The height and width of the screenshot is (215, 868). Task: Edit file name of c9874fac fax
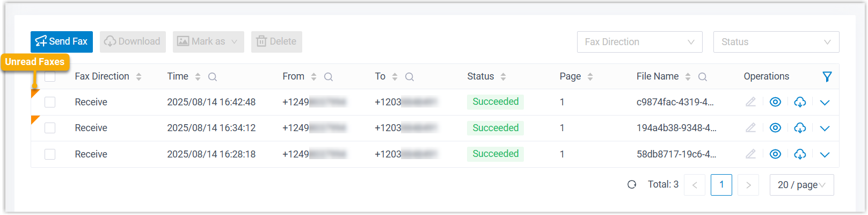tap(750, 102)
